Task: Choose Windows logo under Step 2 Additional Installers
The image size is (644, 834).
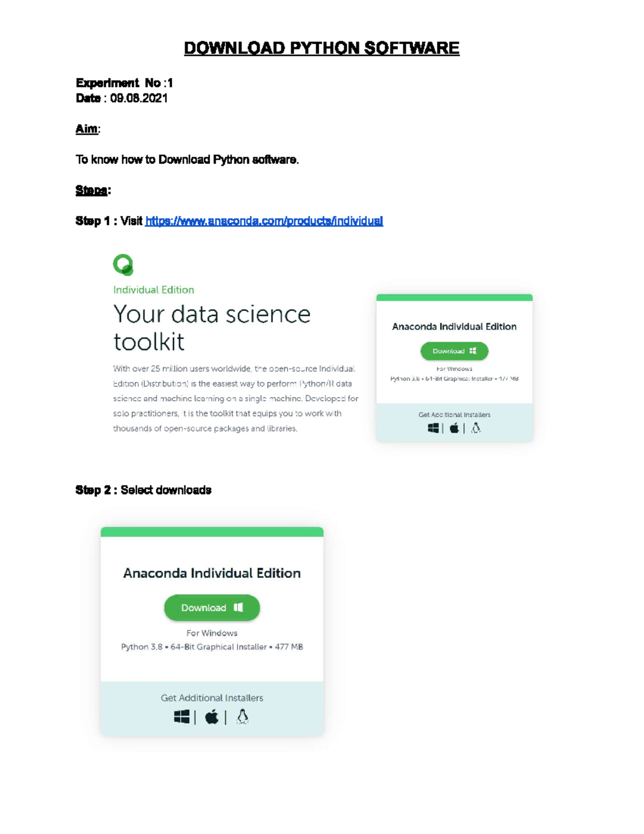Action: (x=182, y=716)
